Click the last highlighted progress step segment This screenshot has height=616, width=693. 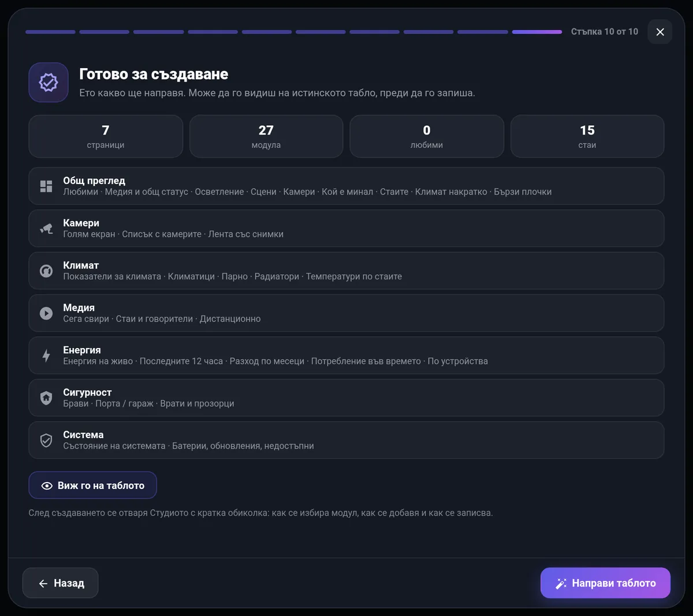pos(537,32)
